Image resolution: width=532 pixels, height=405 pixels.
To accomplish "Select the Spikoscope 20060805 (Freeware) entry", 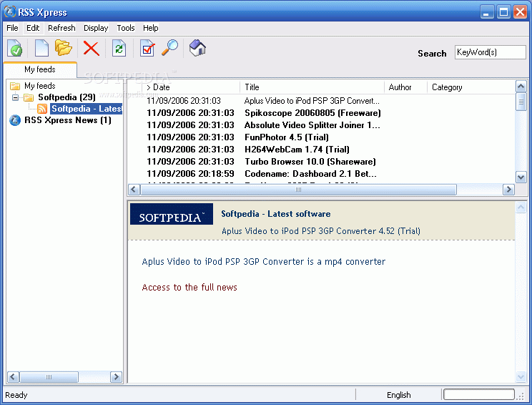I will [312, 113].
